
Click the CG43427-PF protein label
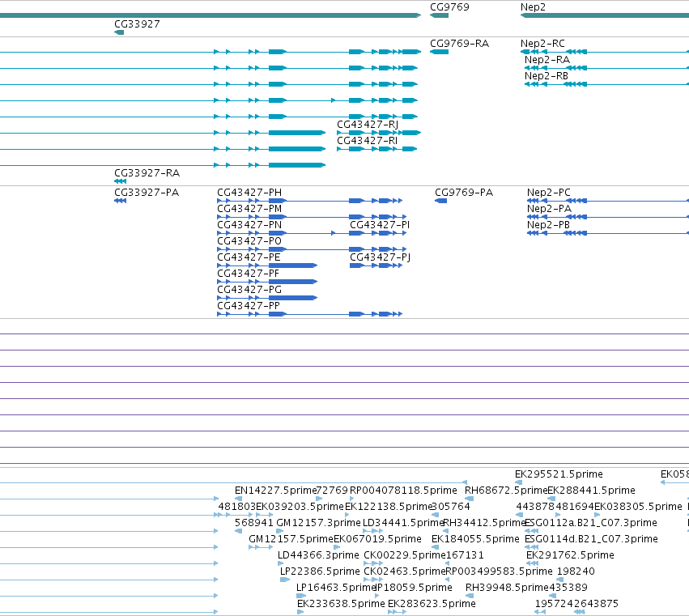click(x=249, y=274)
